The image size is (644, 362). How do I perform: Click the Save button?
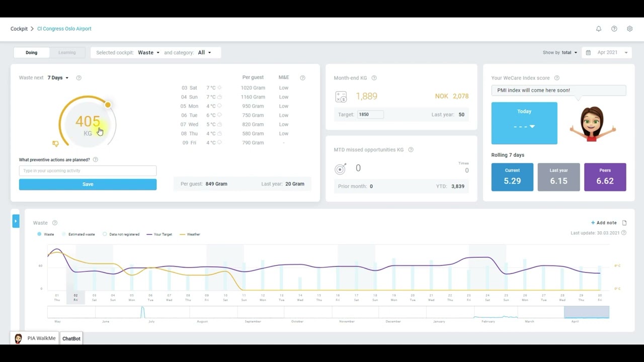click(x=88, y=184)
